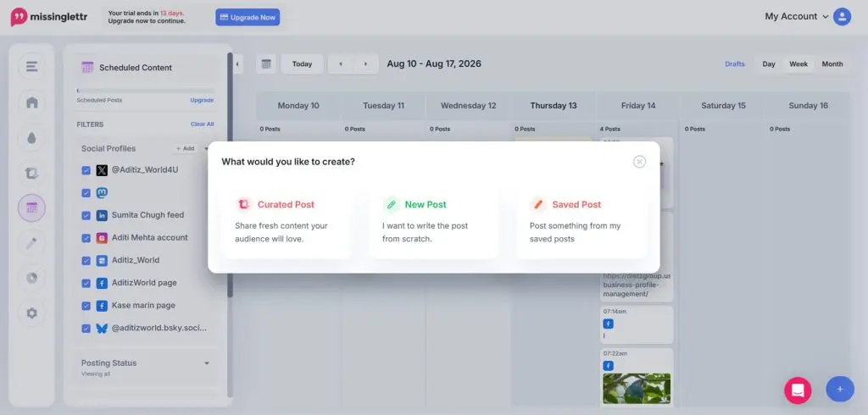Select the Calendar icon in sidebar
This screenshot has width=868, height=415.
pos(31,208)
